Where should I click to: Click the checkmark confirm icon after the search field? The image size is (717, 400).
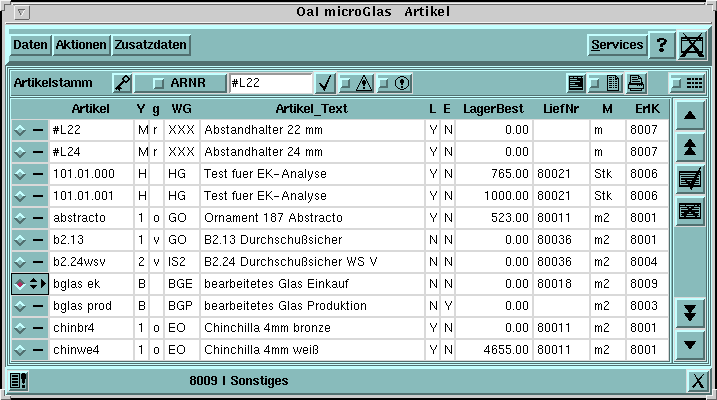tap(325, 83)
